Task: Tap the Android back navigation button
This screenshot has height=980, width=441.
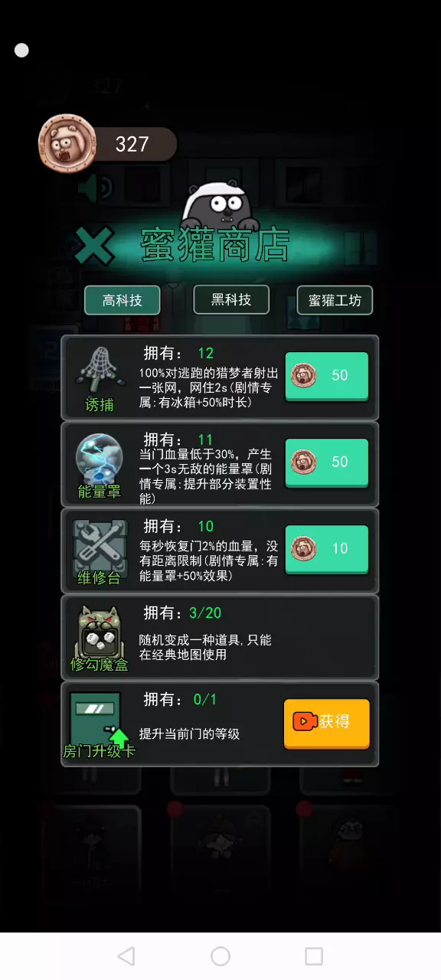Action: coord(126,955)
